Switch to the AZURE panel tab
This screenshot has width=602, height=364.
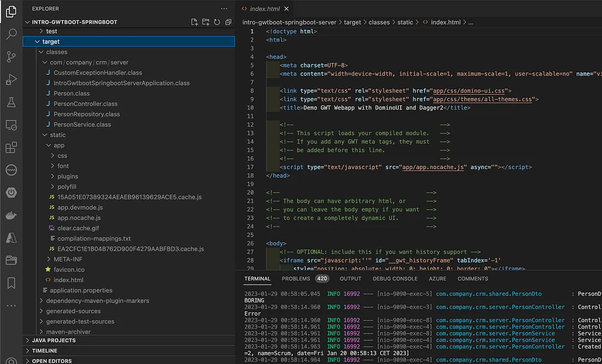click(x=437, y=279)
